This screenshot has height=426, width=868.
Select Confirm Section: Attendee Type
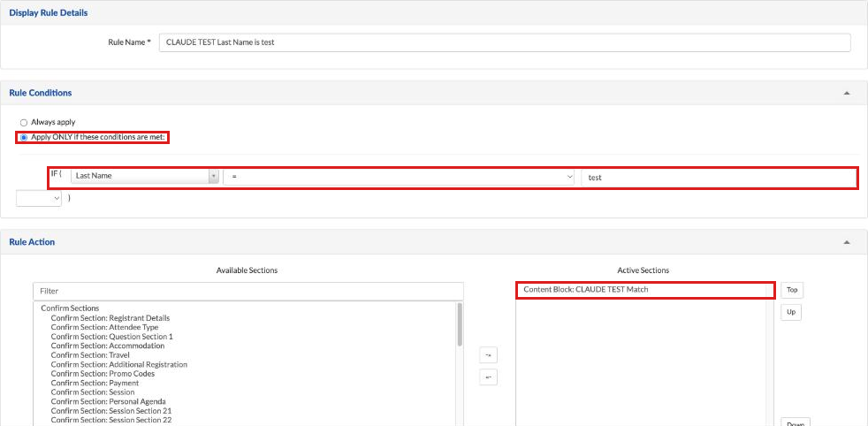[x=104, y=327]
